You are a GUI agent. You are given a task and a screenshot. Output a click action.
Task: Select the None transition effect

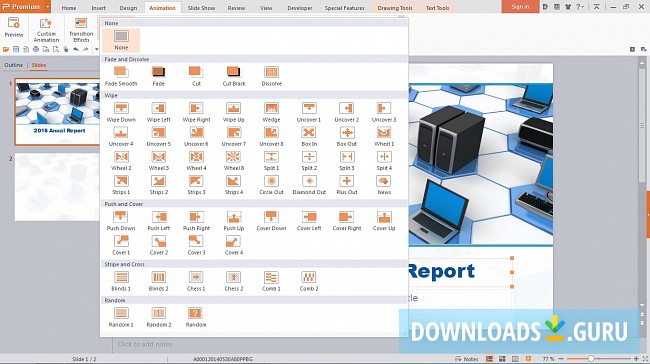(x=121, y=40)
